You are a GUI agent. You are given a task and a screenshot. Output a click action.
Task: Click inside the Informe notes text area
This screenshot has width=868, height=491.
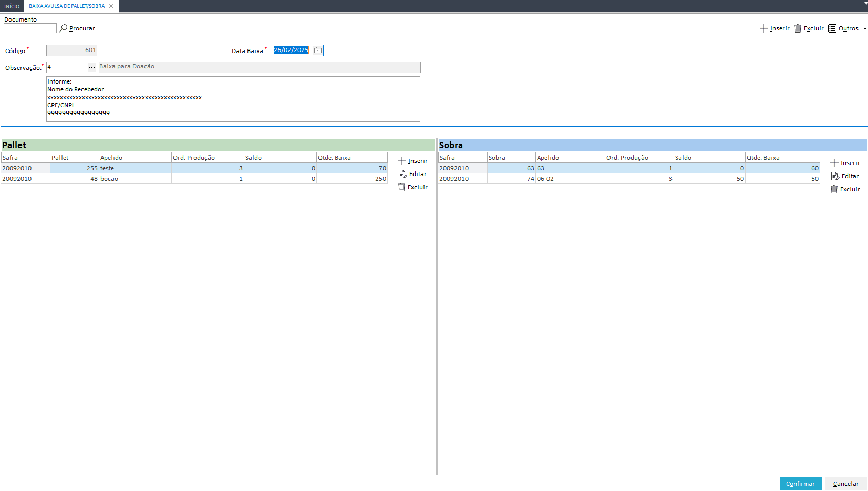pos(233,99)
